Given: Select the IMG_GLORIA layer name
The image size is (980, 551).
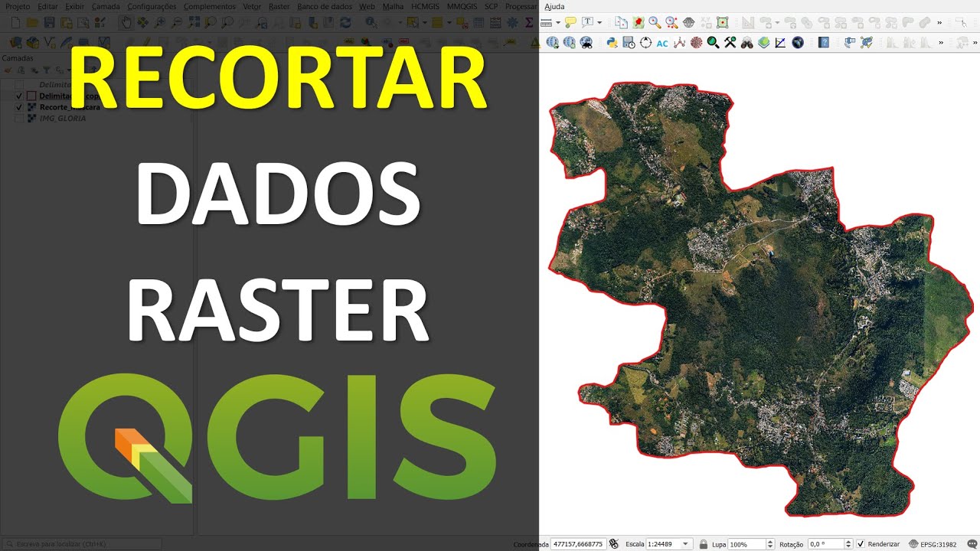Looking at the screenshot, I should click(x=63, y=119).
